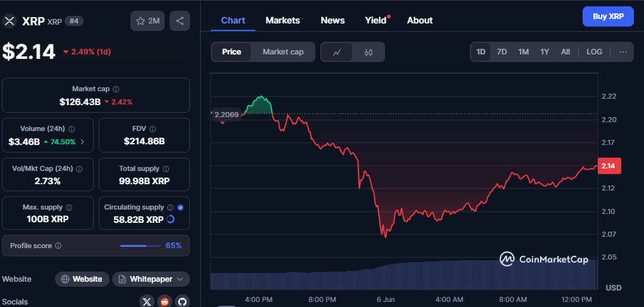Open the Yield tab
Viewport: 644px width, 307px height.
pyautogui.click(x=376, y=20)
